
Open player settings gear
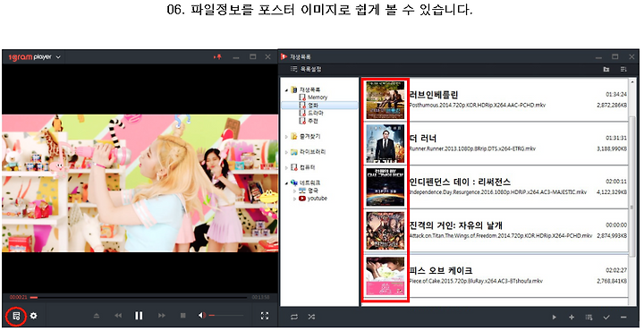(34, 316)
